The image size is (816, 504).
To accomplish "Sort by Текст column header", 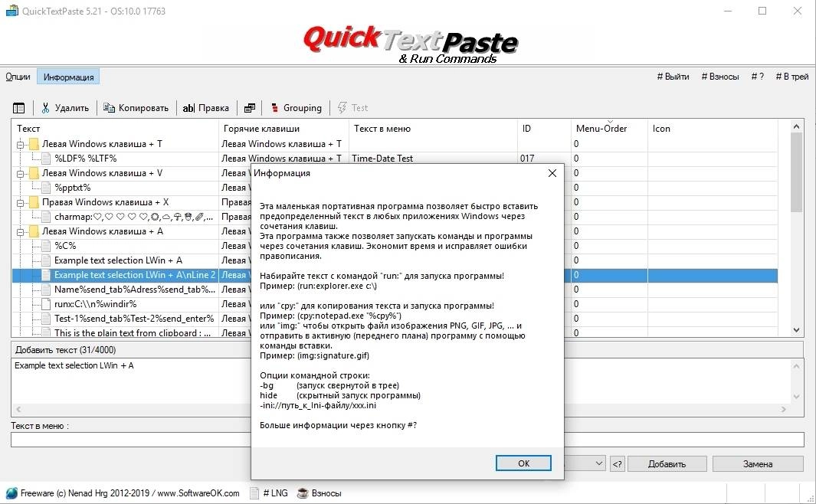I will click(115, 129).
